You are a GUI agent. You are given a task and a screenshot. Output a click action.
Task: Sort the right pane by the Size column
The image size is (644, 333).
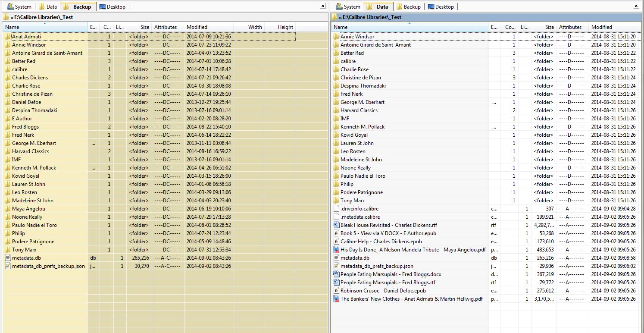543,27
